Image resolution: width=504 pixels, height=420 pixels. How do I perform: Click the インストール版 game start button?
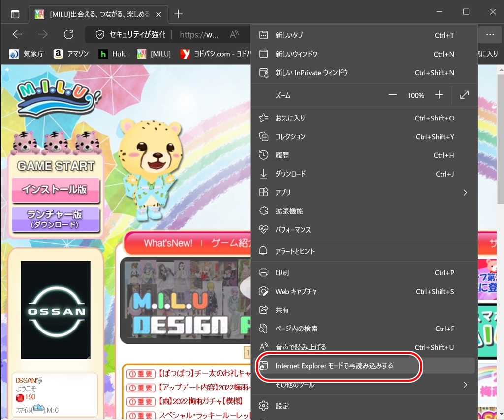click(56, 190)
